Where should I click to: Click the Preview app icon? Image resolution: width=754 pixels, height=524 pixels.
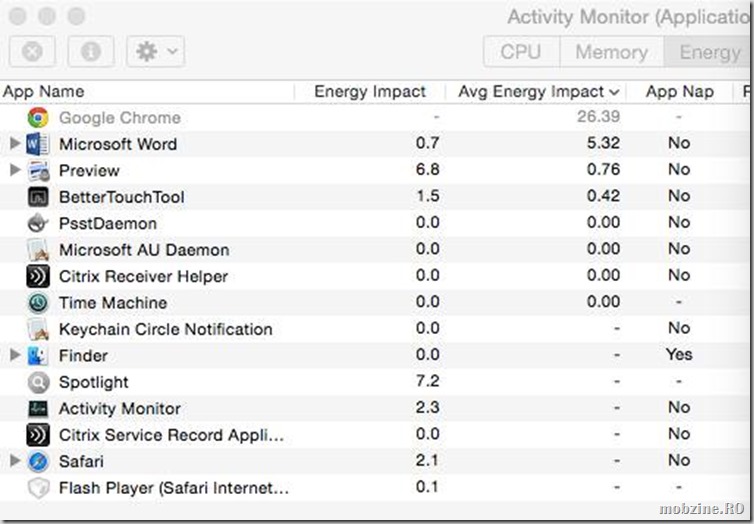[x=38, y=170]
